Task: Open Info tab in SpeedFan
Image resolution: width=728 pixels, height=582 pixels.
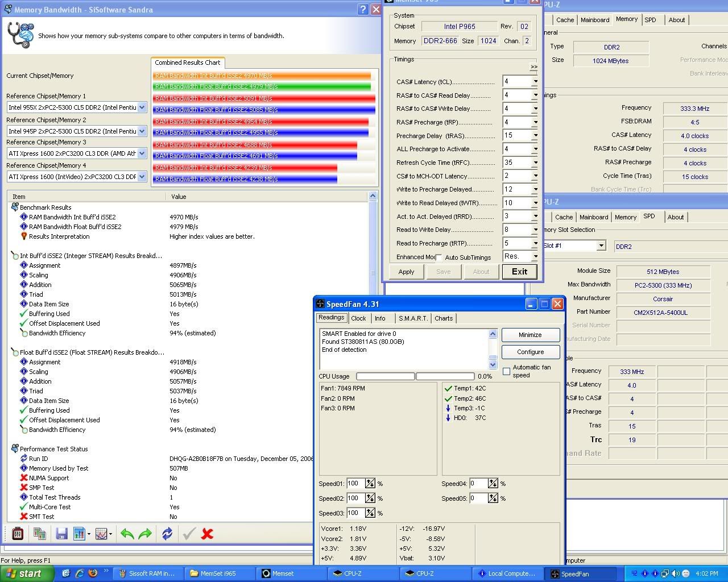Action: (x=380, y=318)
